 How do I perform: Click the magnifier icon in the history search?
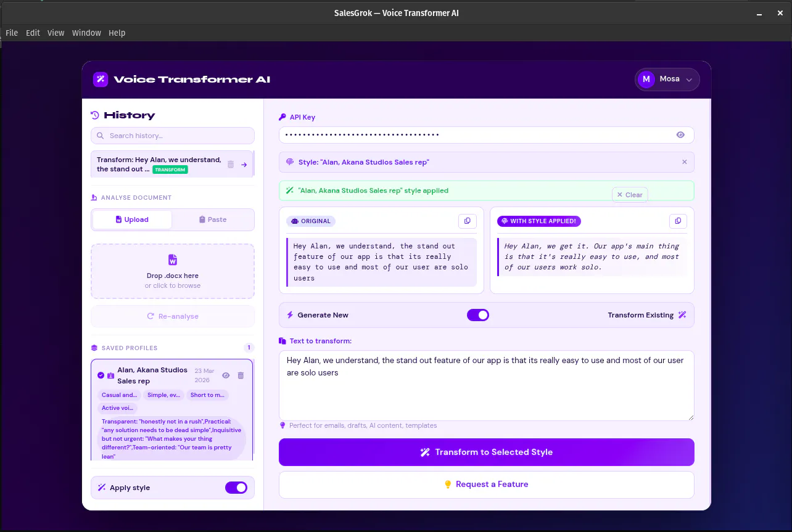point(101,136)
